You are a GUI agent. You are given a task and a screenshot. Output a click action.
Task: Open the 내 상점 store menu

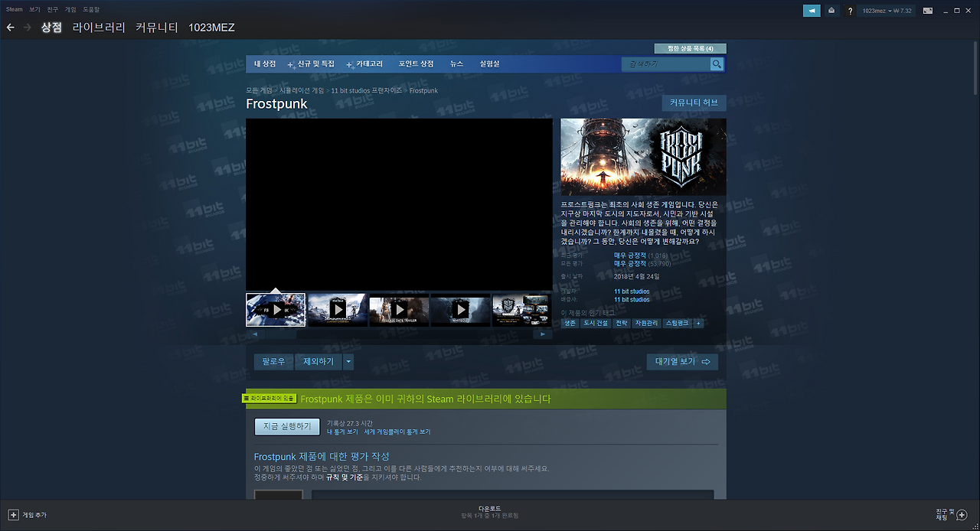tap(265, 64)
